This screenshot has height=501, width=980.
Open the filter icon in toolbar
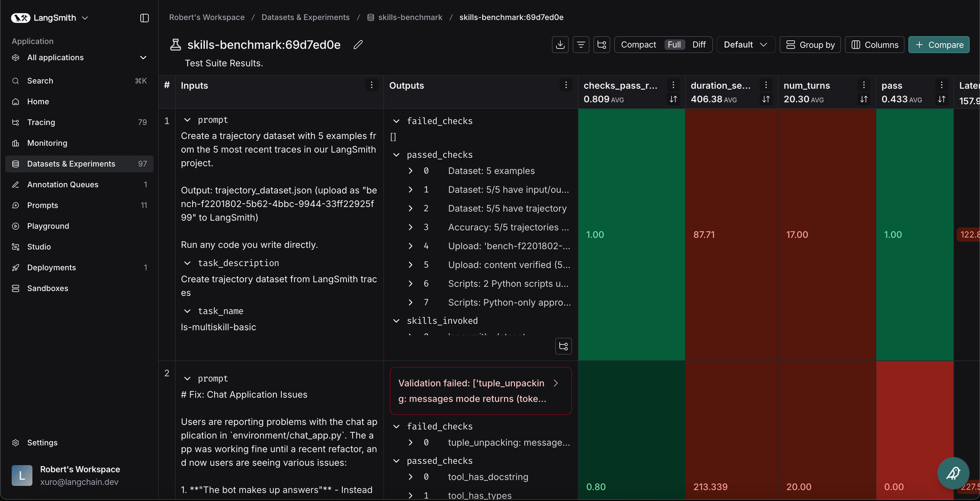tap(581, 45)
